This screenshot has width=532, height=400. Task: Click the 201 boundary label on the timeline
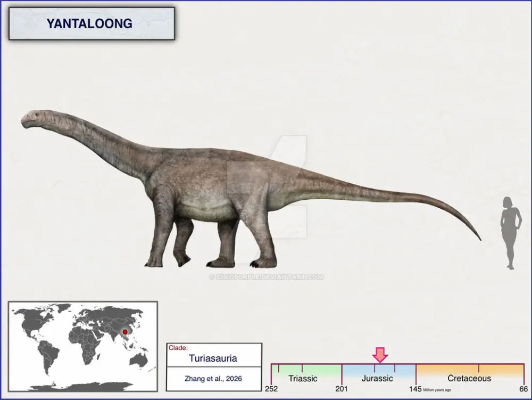341,389
